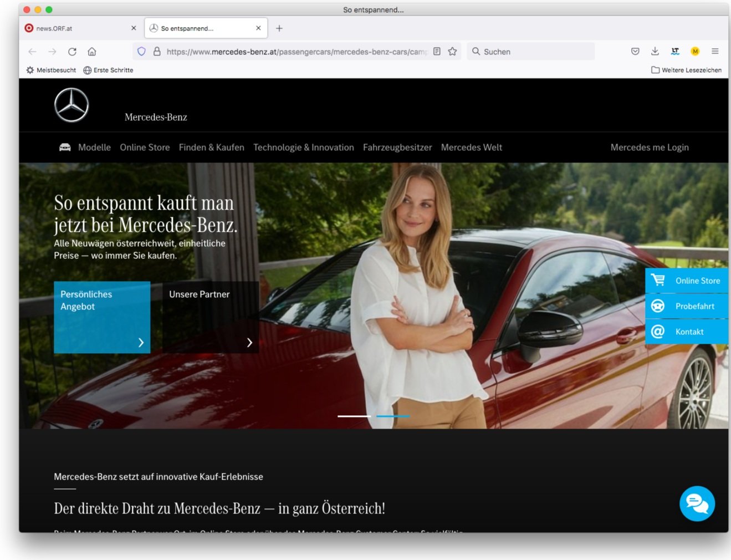
Task: Open the yellow M account icon
Action: click(x=695, y=52)
